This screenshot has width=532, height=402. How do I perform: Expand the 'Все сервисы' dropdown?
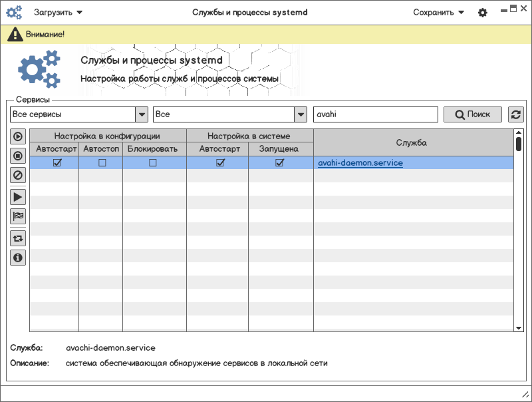click(141, 114)
